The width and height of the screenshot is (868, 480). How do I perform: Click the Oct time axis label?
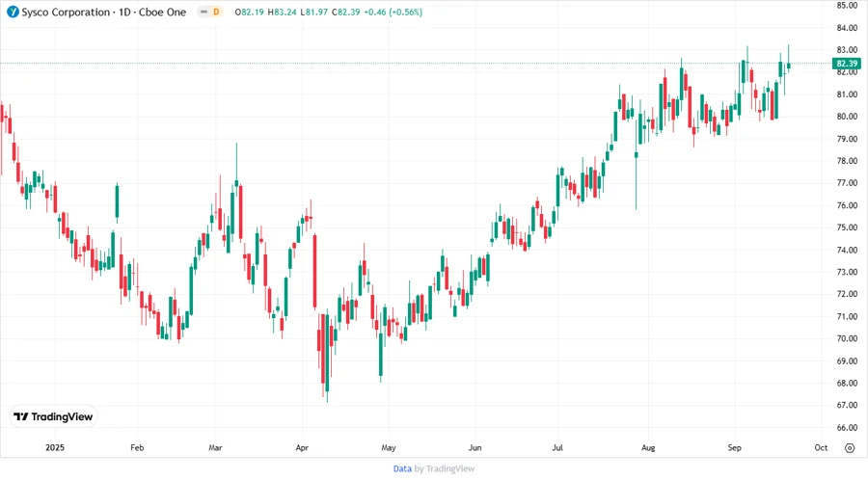pos(821,448)
